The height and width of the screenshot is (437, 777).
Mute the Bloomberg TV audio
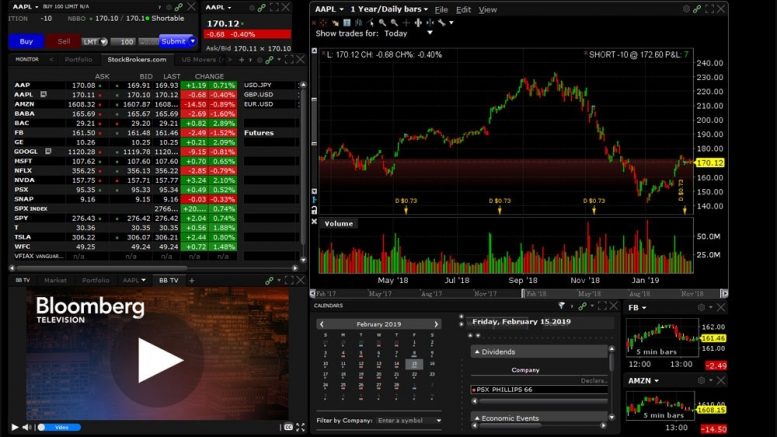coord(27,427)
